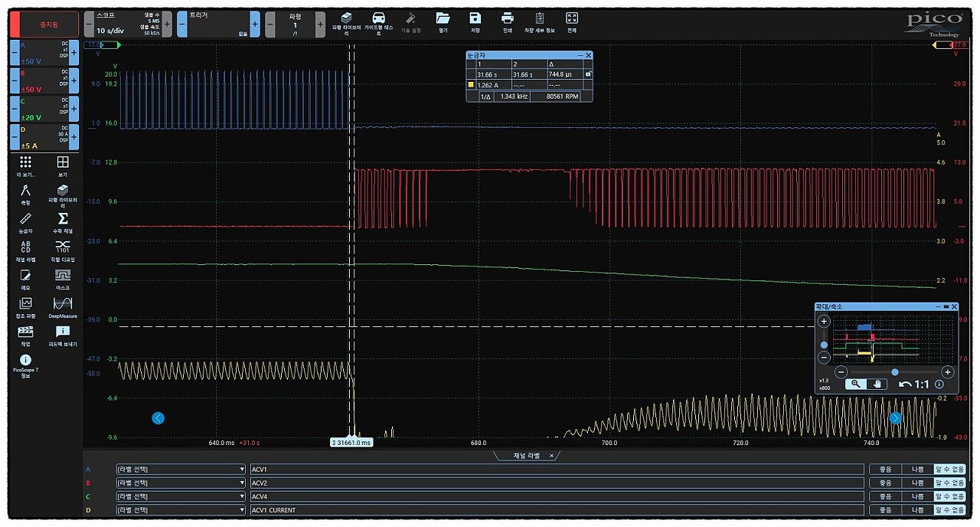The height and width of the screenshot is (527, 980).
Task: Adjust the horizontal zoom slider handle
Action: [894, 372]
